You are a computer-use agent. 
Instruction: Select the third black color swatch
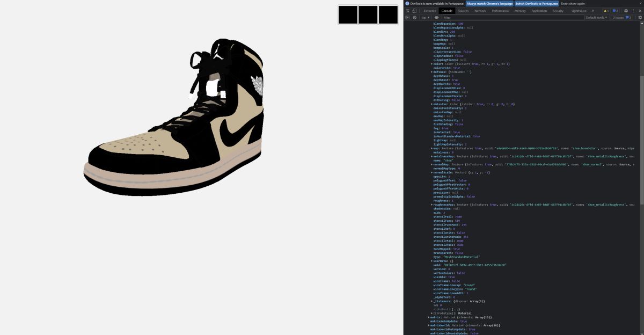coord(388,14)
